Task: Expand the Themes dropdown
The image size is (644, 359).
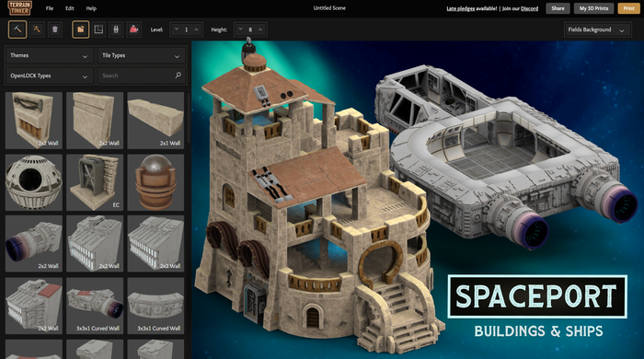Action: pyautogui.click(x=49, y=55)
